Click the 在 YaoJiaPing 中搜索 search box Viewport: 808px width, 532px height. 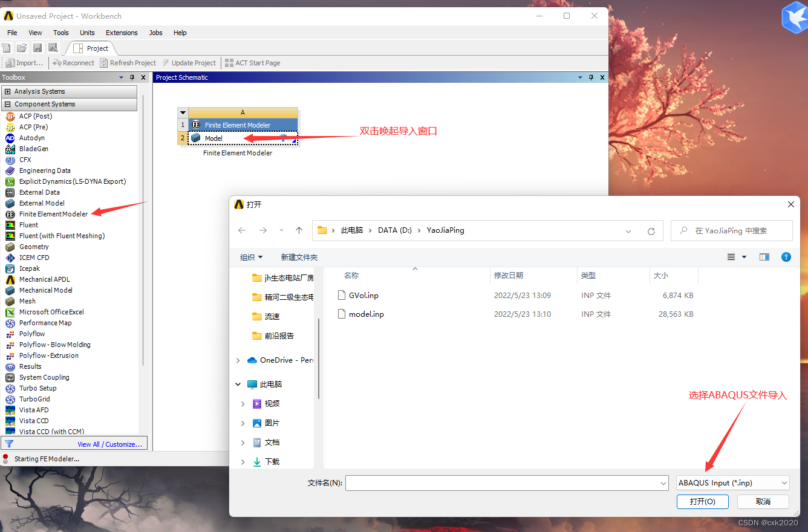[x=732, y=231]
